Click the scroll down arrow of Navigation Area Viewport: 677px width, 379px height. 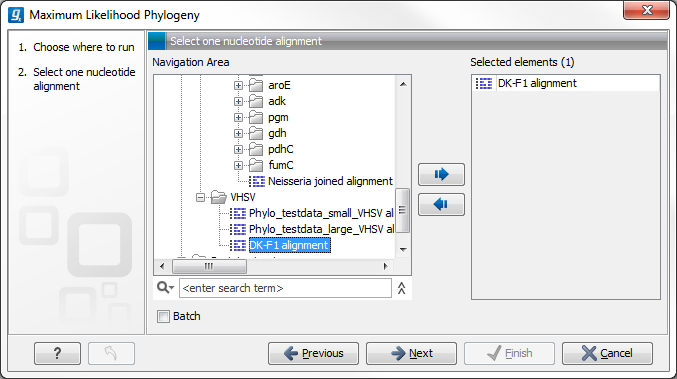tap(403, 250)
